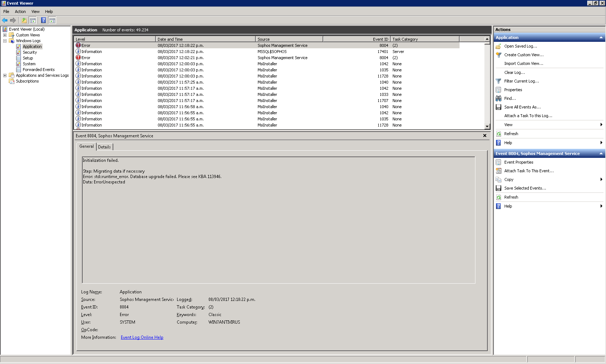Switch to the General tab
The height and width of the screenshot is (364, 606).
tap(87, 146)
